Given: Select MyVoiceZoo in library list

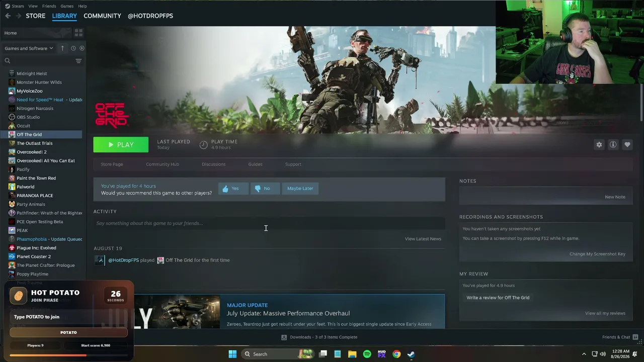Looking at the screenshot, I should (x=30, y=91).
